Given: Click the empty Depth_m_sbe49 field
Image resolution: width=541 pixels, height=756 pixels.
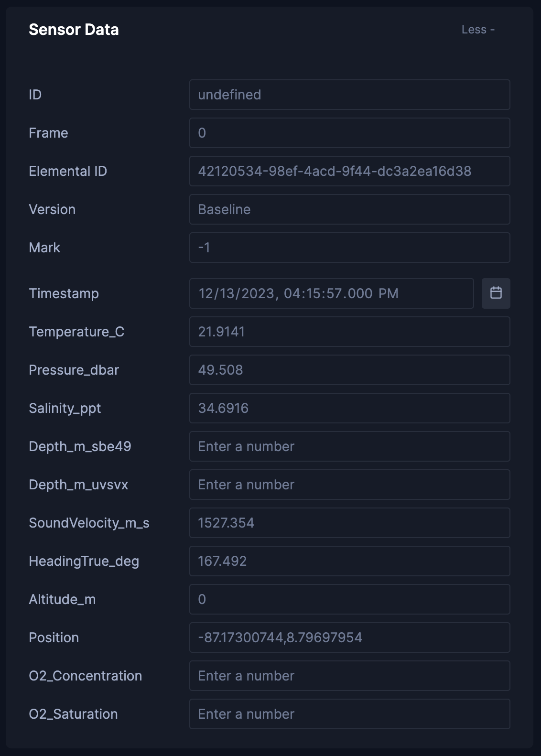Looking at the screenshot, I should point(349,446).
